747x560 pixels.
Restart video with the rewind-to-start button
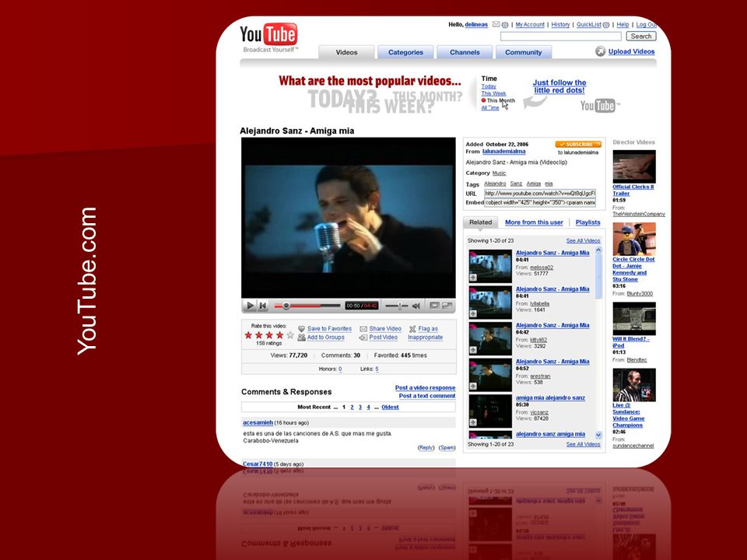click(x=262, y=306)
